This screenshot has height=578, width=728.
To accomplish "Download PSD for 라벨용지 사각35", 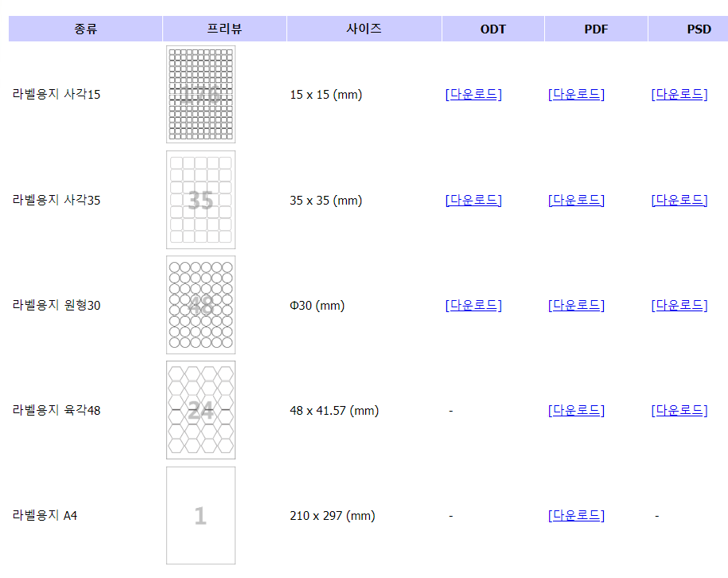I will (679, 201).
